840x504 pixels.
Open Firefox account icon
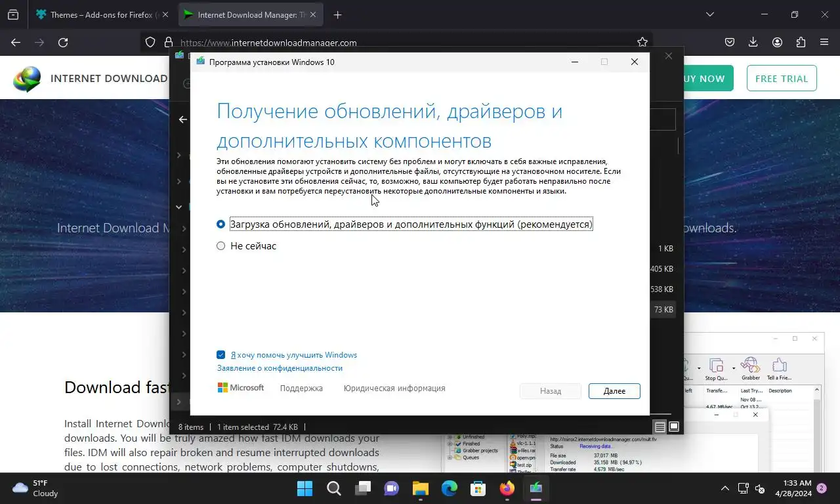pos(777,42)
